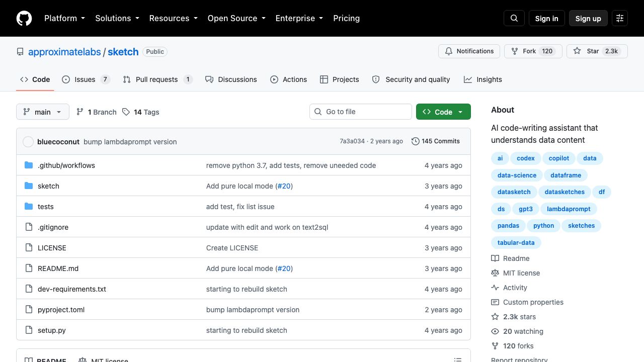The height and width of the screenshot is (362, 644).
Task: Click the .gitignore file icon
Action: 29,227
